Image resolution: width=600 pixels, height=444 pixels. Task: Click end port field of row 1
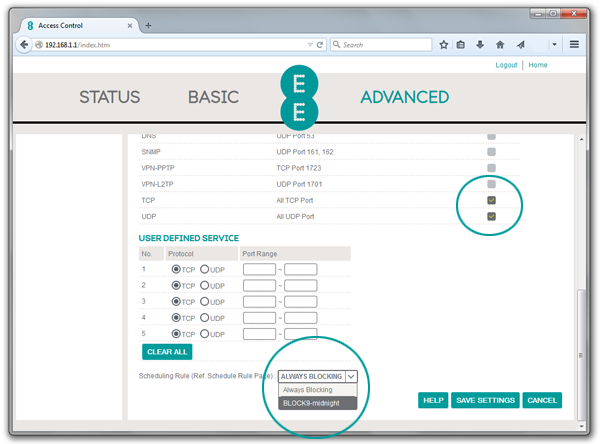301,269
